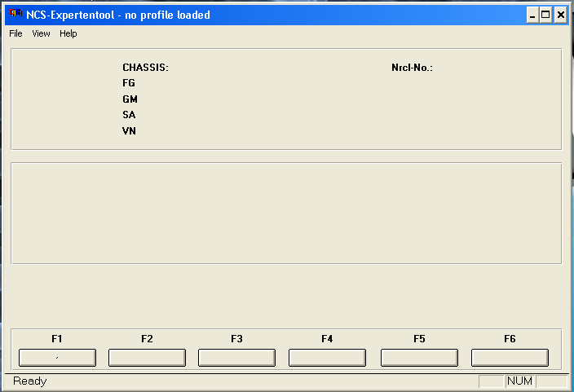This screenshot has height=392, width=574.
Task: Click the CHASSIS: label
Action: point(146,68)
